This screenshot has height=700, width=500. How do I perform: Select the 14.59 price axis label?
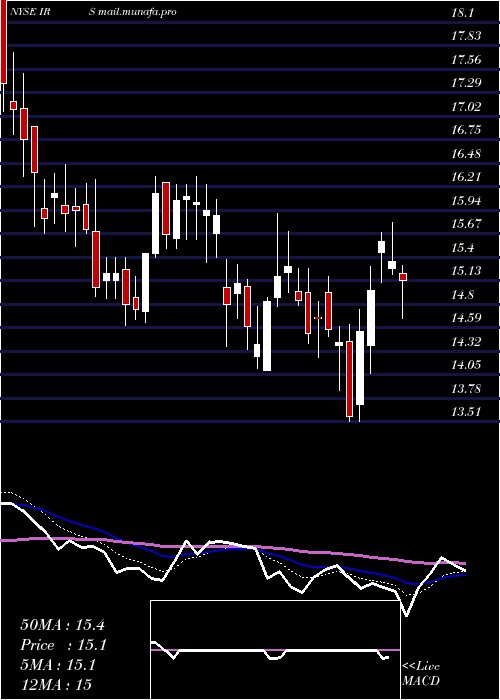(x=466, y=318)
